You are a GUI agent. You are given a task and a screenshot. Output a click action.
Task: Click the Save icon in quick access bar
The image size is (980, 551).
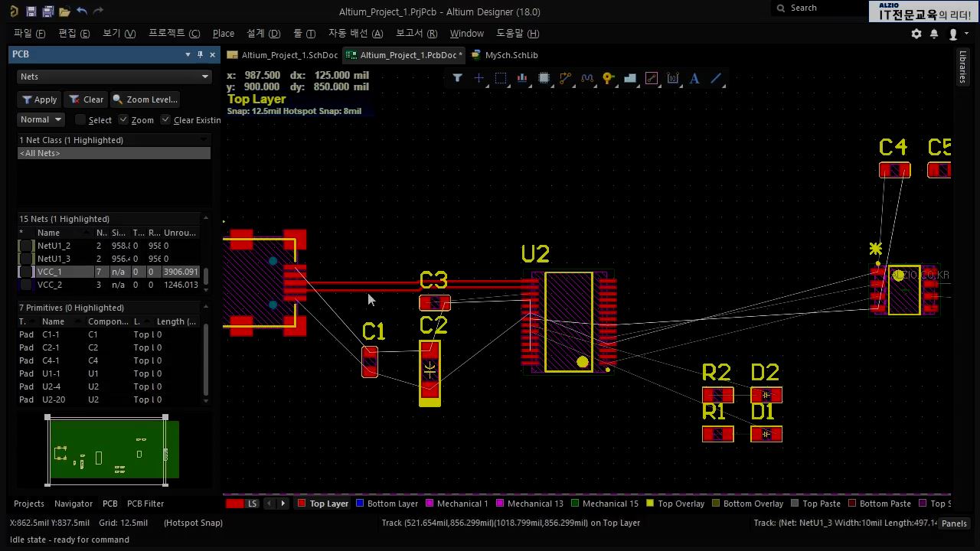(x=31, y=11)
